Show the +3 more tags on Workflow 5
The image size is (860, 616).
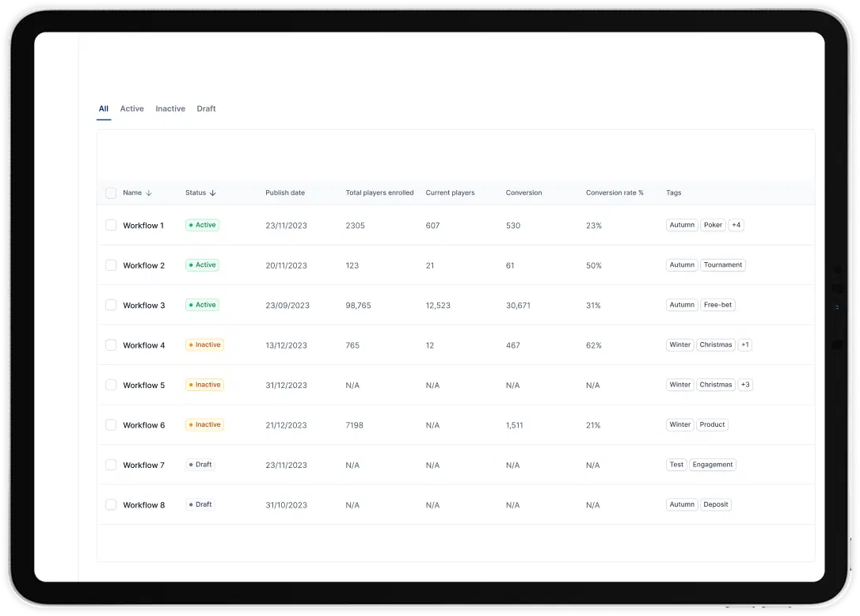745,385
